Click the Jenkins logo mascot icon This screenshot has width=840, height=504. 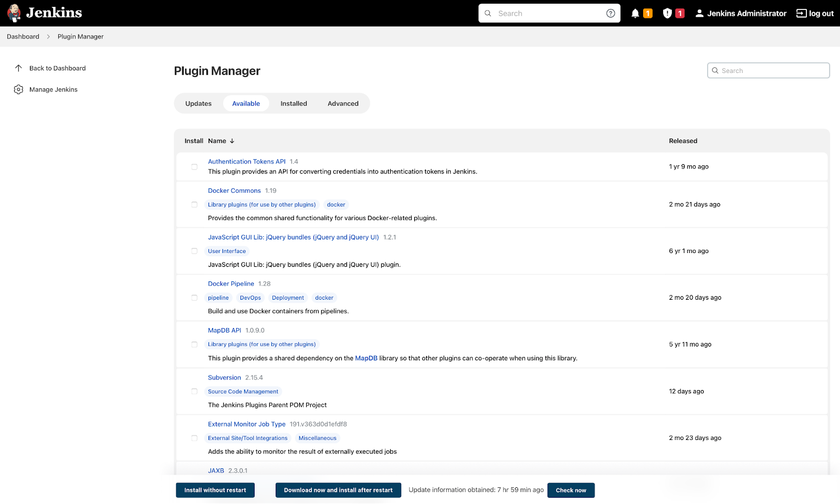(14, 13)
